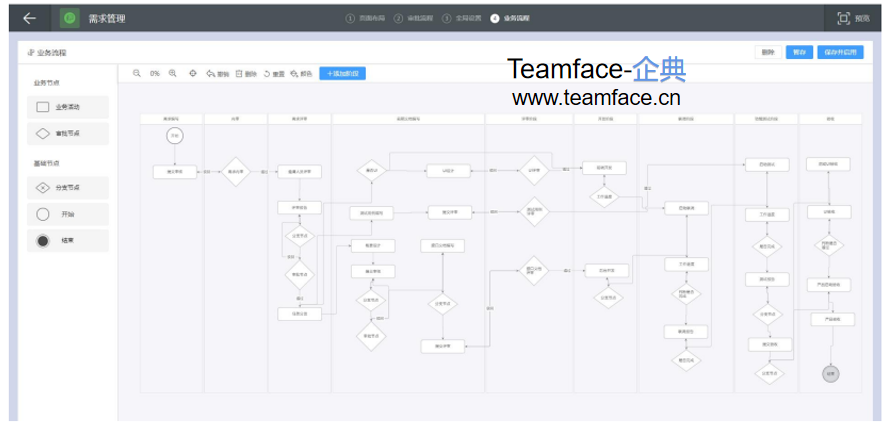The image size is (891, 431).
Task: Pick the 结束 end circle in the palette
Action: coord(68,241)
